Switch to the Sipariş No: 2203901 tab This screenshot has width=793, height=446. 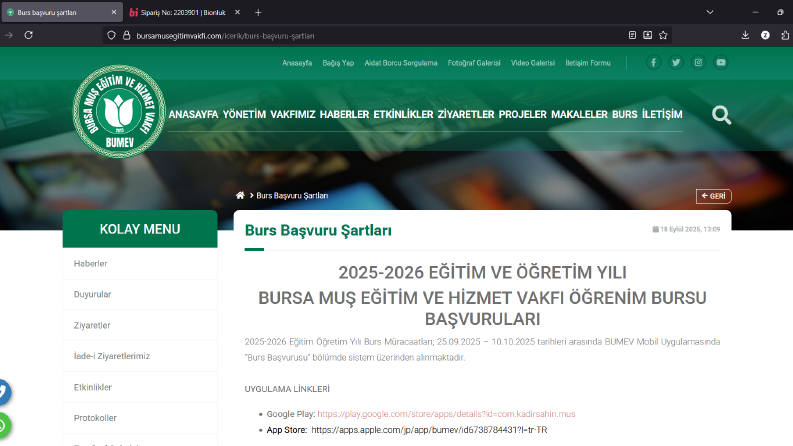coord(184,13)
